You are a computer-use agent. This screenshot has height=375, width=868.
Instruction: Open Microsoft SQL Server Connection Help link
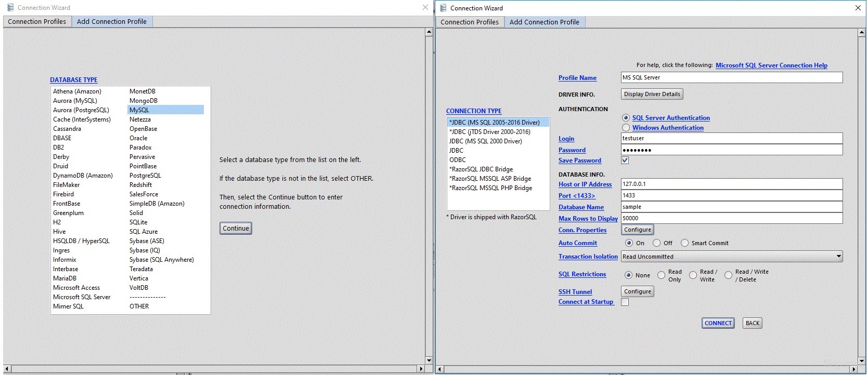pos(771,65)
